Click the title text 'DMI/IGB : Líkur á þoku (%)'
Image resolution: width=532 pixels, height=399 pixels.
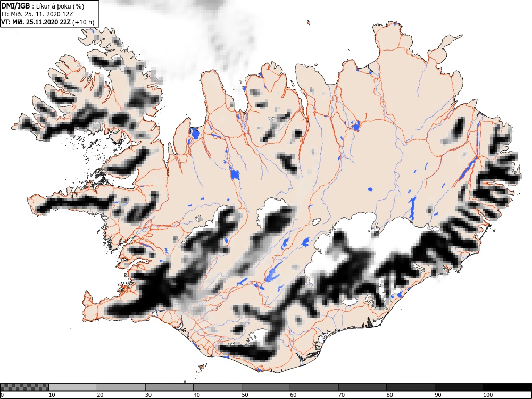(x=43, y=6)
